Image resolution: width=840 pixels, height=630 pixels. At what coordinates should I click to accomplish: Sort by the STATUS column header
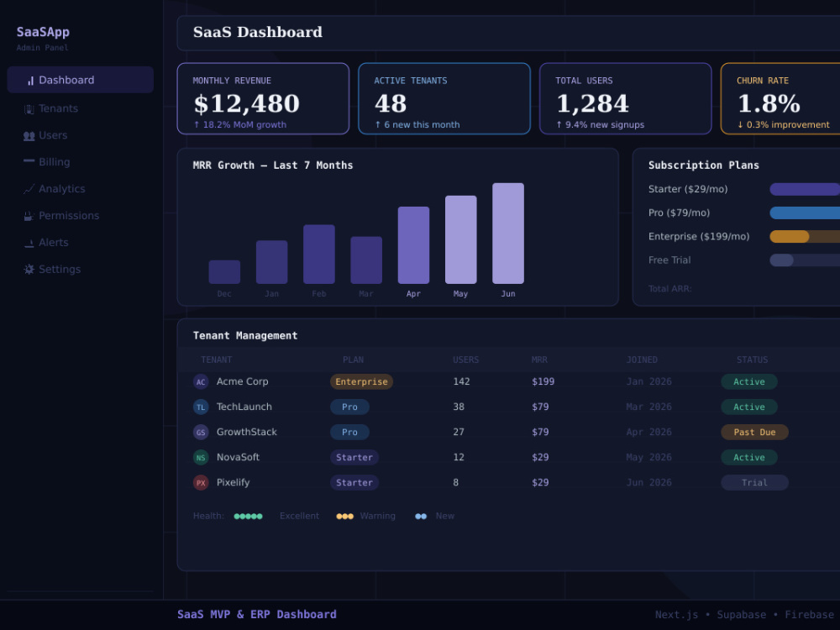point(752,360)
